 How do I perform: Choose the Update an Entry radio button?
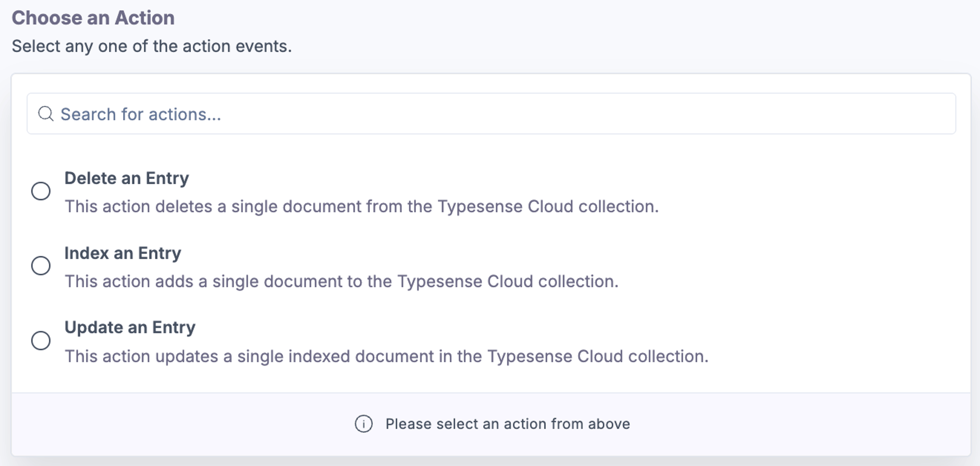coord(41,340)
